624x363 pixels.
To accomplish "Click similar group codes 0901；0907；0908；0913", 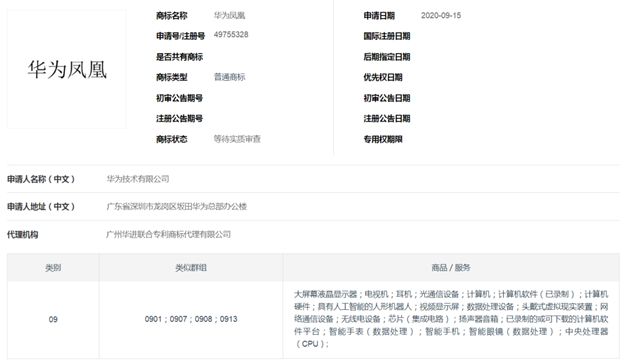I will (191, 319).
